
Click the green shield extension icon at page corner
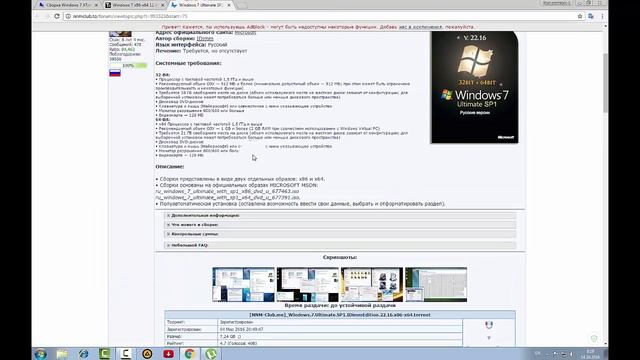[594, 338]
